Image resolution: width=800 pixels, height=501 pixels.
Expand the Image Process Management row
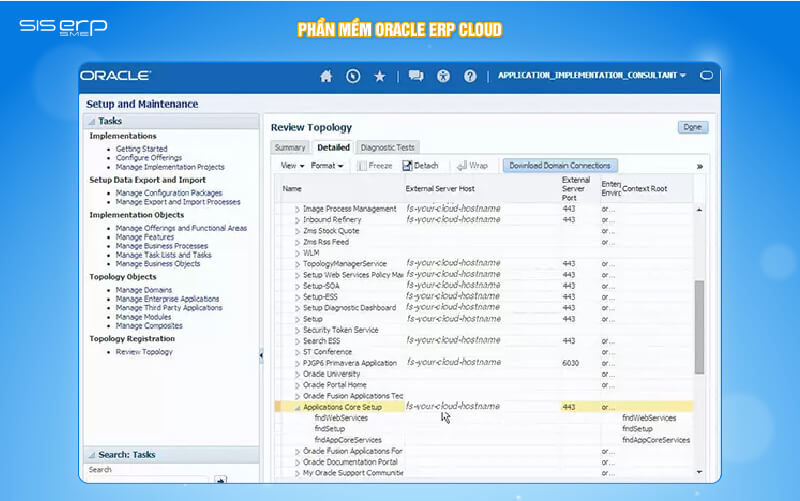(297, 209)
